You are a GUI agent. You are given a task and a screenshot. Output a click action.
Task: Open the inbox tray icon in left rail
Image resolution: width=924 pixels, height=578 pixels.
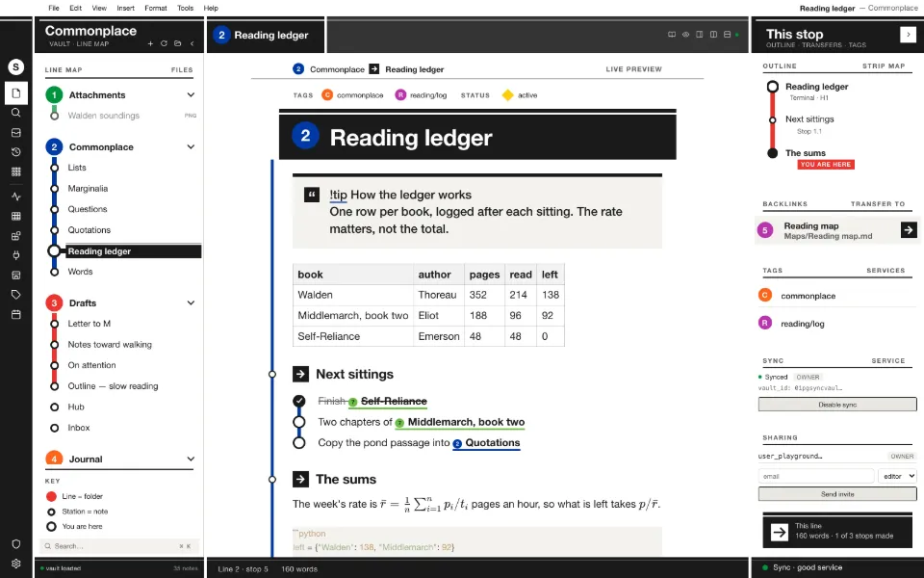(x=16, y=133)
